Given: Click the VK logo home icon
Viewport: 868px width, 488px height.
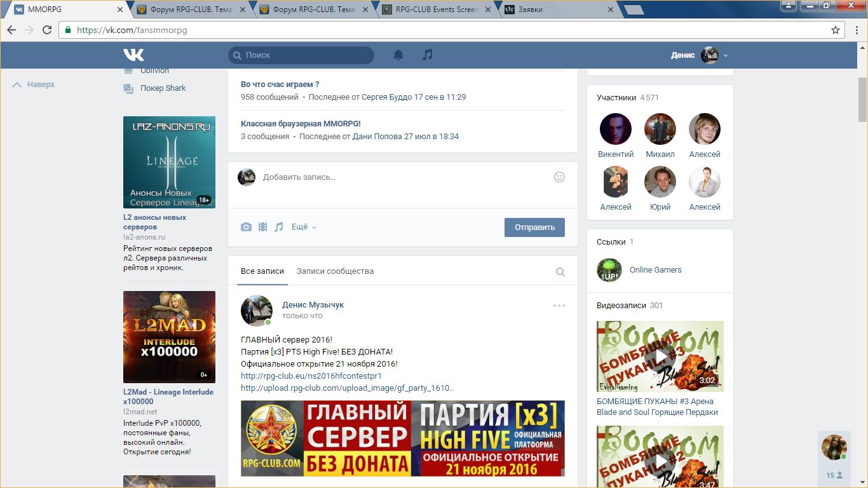Looking at the screenshot, I should coord(133,55).
